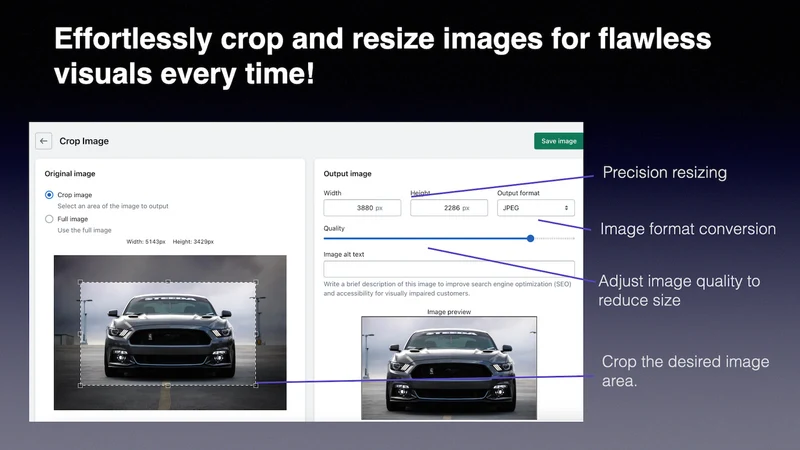Click the top-right crop handle on original image

(x=256, y=282)
